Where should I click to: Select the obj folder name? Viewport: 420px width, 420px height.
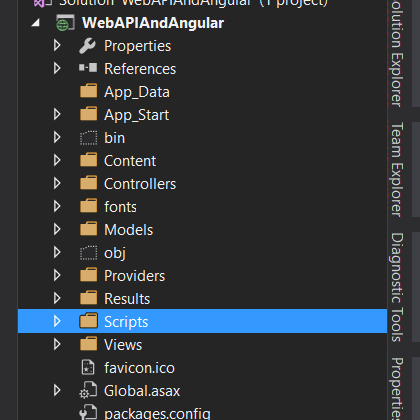(115, 253)
